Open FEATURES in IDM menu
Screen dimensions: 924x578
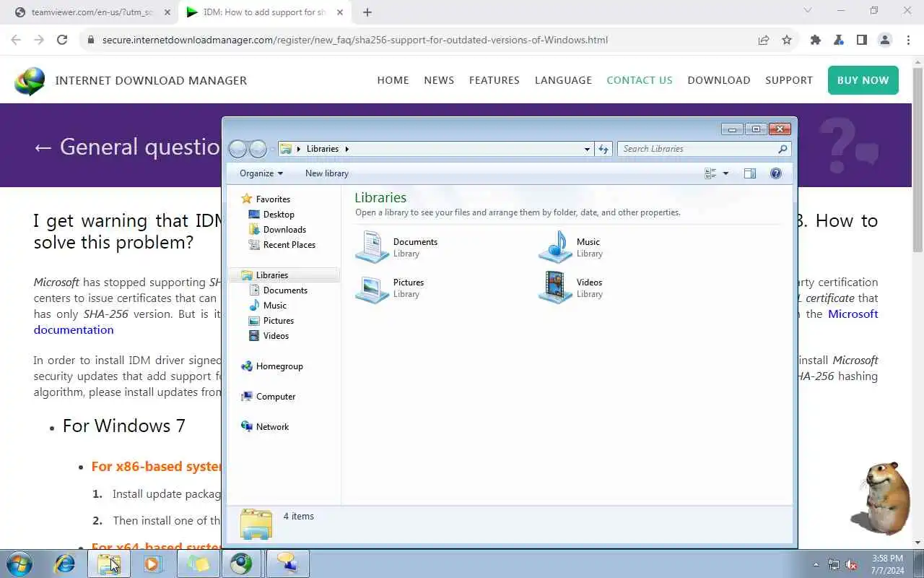pos(494,80)
